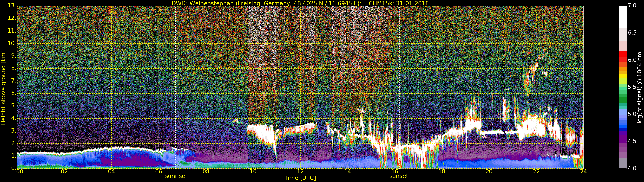Click the '12' time axis tick label
644x182 pixels.
pyautogui.click(x=300, y=172)
